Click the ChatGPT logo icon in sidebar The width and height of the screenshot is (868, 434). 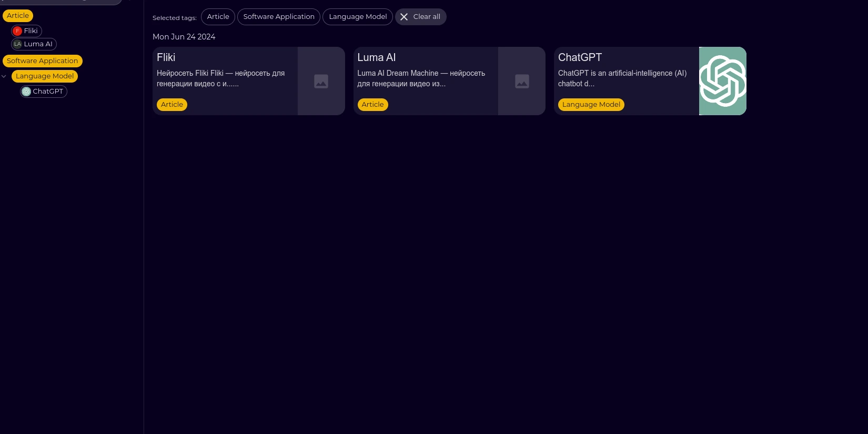pos(26,92)
